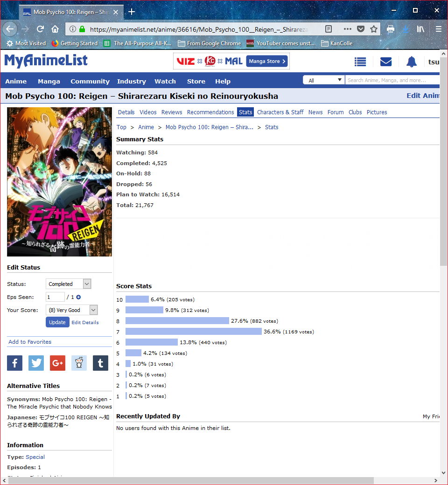Click the MyAnimeList logo

46,61
